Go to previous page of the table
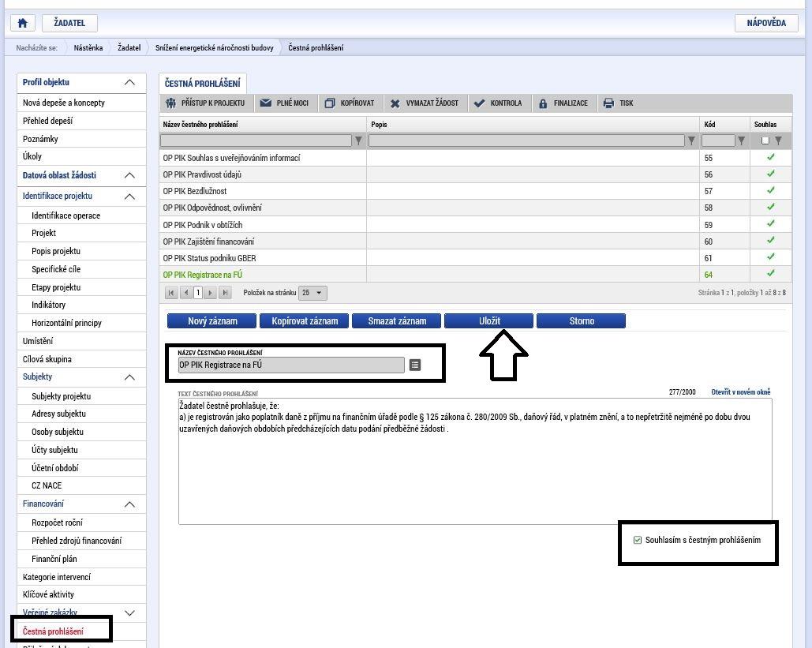The image size is (812, 648). 186,293
